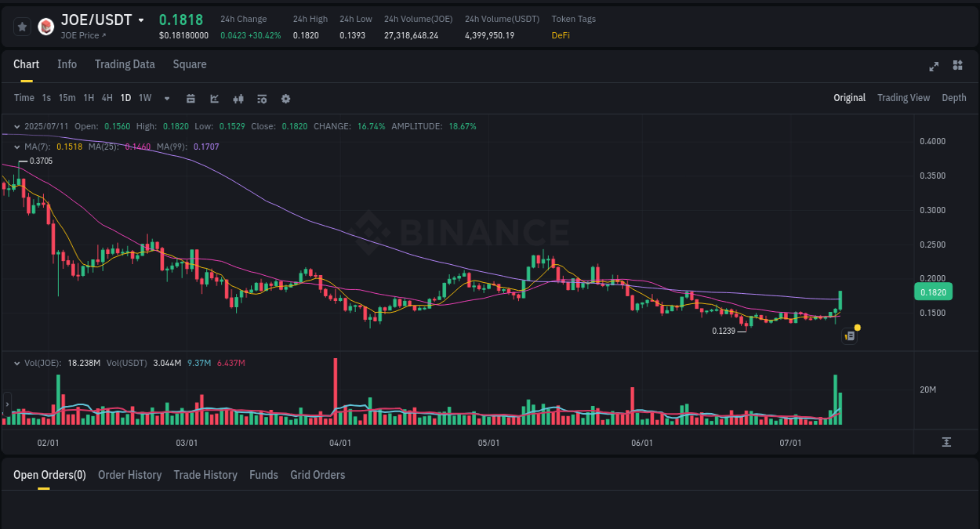Viewport: 980px width, 529px height.
Task: Open the date range picker icon
Action: tap(191, 98)
